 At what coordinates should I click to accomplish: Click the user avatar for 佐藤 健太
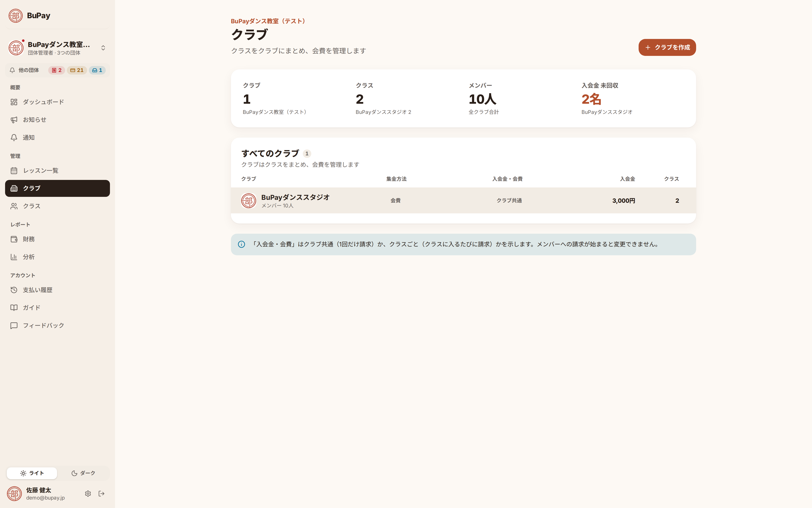point(14,494)
